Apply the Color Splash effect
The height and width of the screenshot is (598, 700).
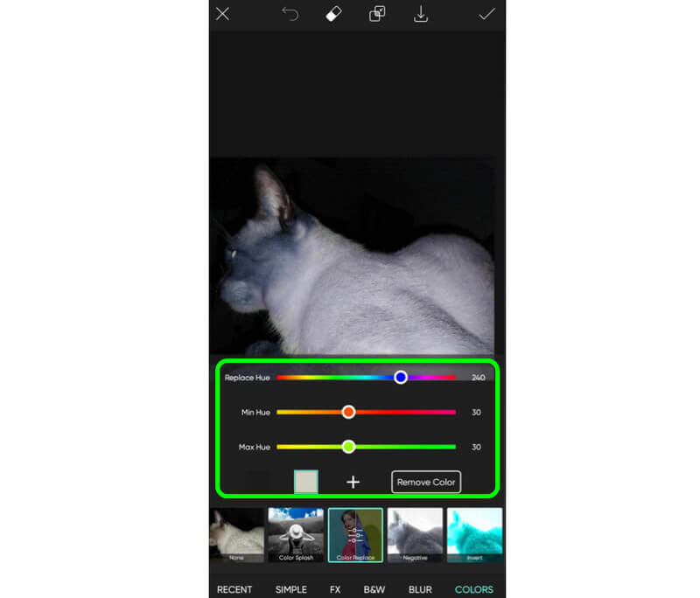tap(295, 533)
